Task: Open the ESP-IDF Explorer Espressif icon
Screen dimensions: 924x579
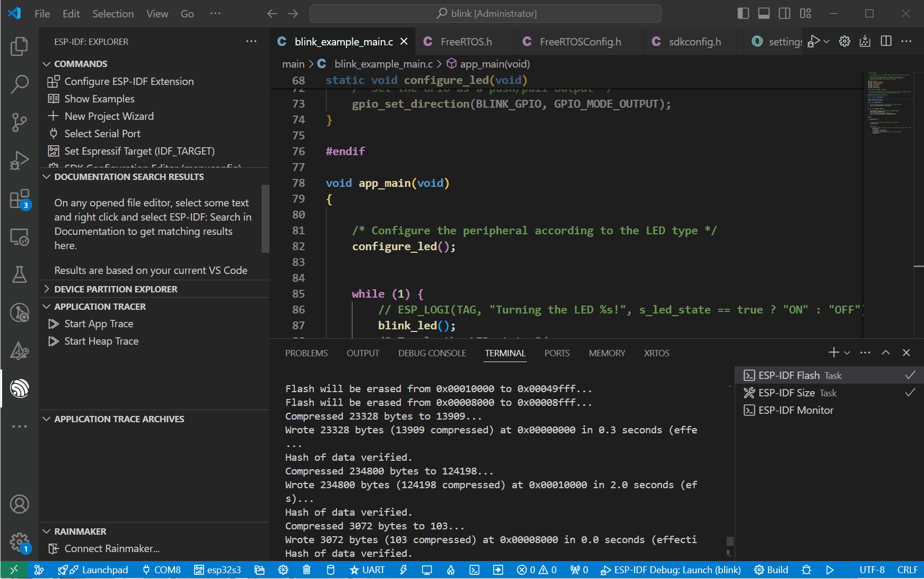Action: 20,388
